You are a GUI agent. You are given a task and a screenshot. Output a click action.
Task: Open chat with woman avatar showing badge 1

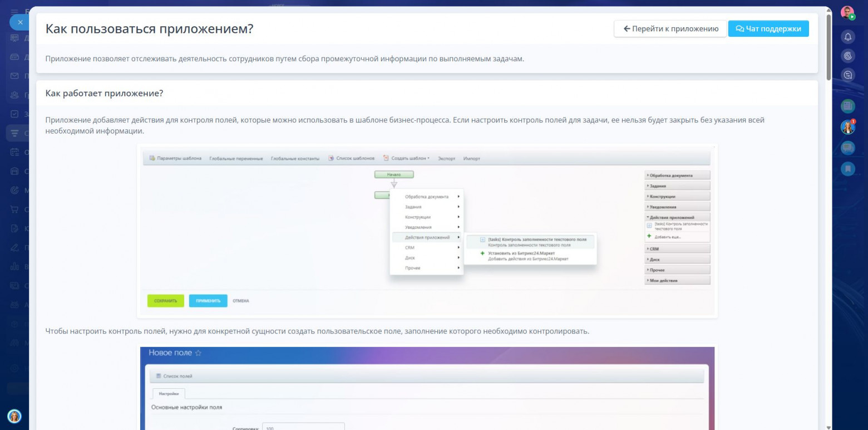click(x=848, y=127)
